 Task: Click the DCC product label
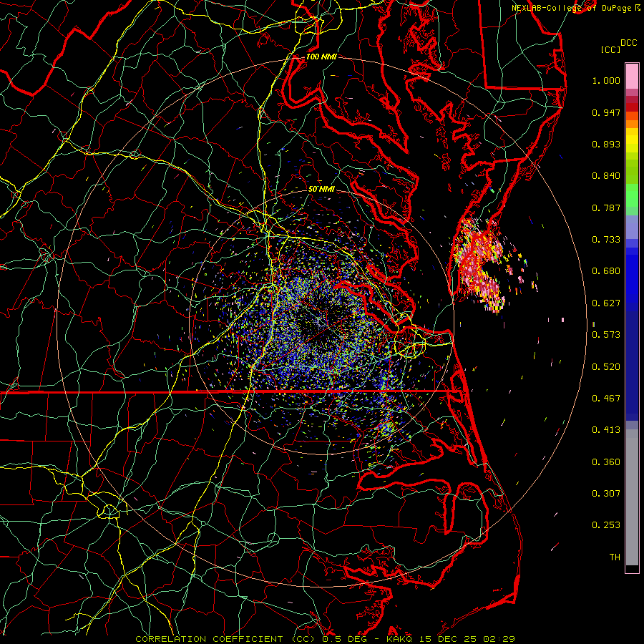[629, 43]
